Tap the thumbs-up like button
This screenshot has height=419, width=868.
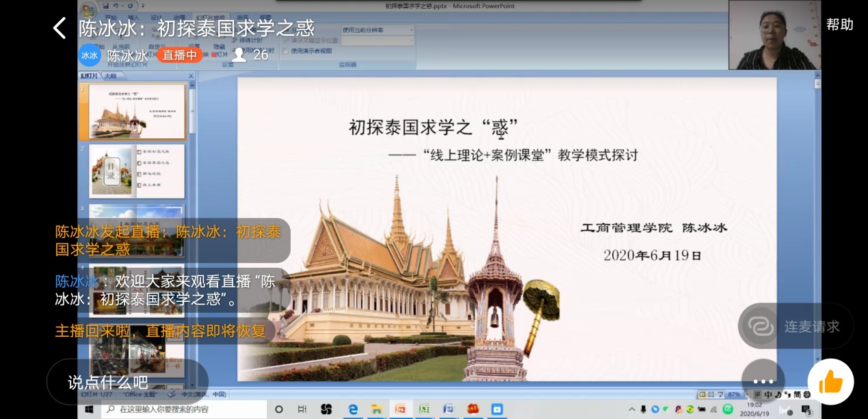point(830,381)
